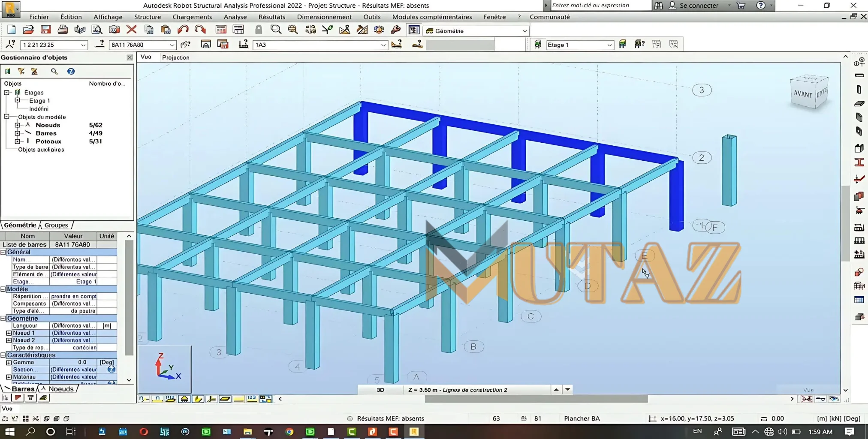This screenshot has width=868, height=439.
Task: Open the Windows Start button
Action: (9, 432)
